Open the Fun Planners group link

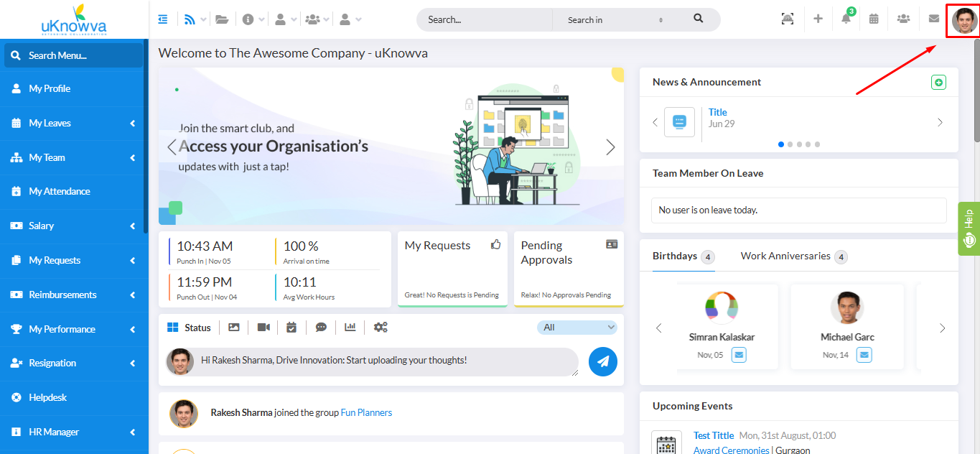(366, 412)
